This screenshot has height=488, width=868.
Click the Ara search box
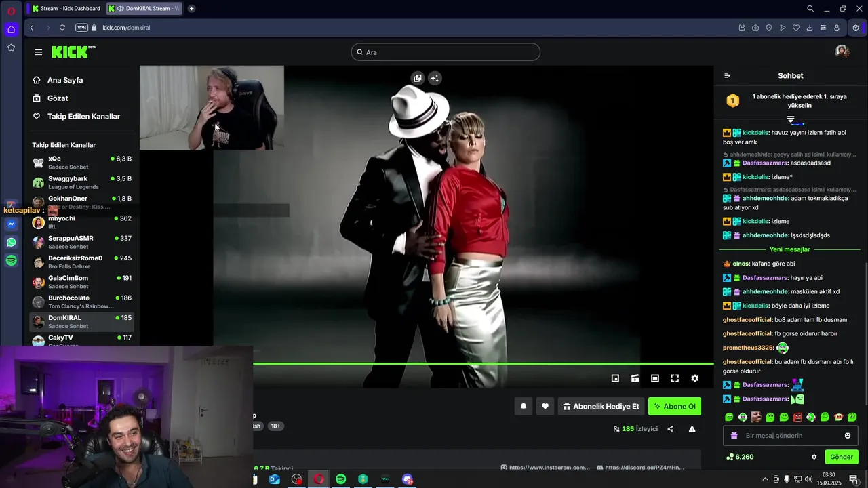[x=446, y=52]
